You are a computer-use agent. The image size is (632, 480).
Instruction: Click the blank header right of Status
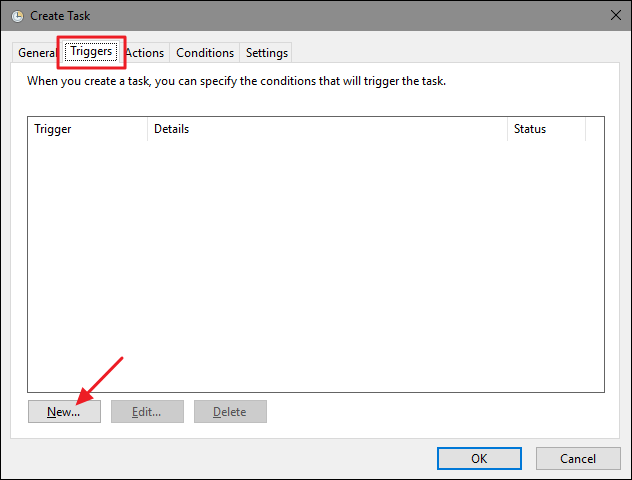(x=595, y=129)
